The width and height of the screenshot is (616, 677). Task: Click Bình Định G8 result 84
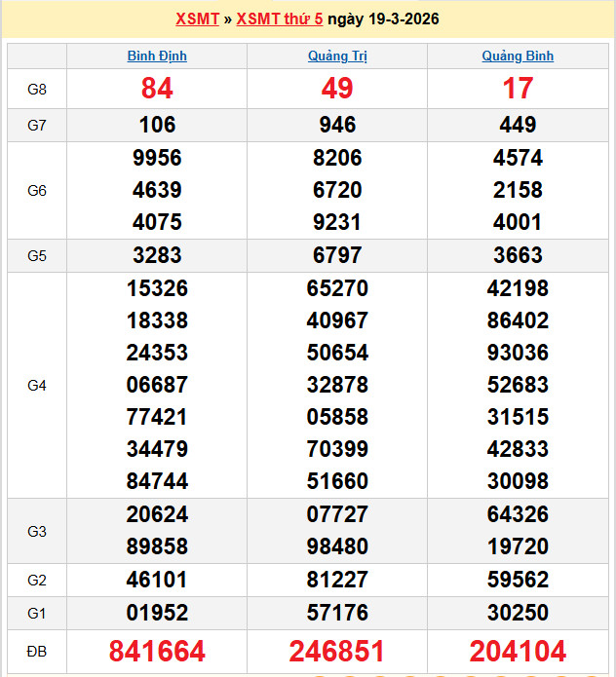157,90
